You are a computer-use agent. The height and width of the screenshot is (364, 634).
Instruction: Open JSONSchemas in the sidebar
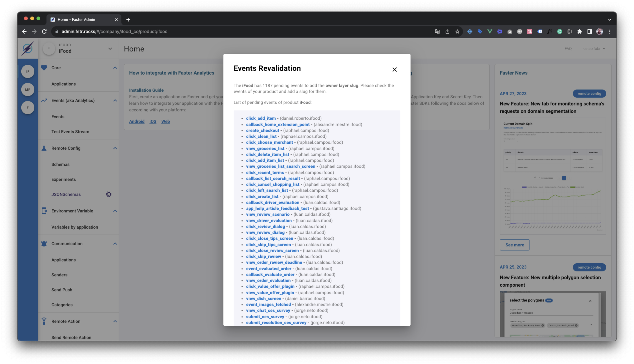[66, 194]
